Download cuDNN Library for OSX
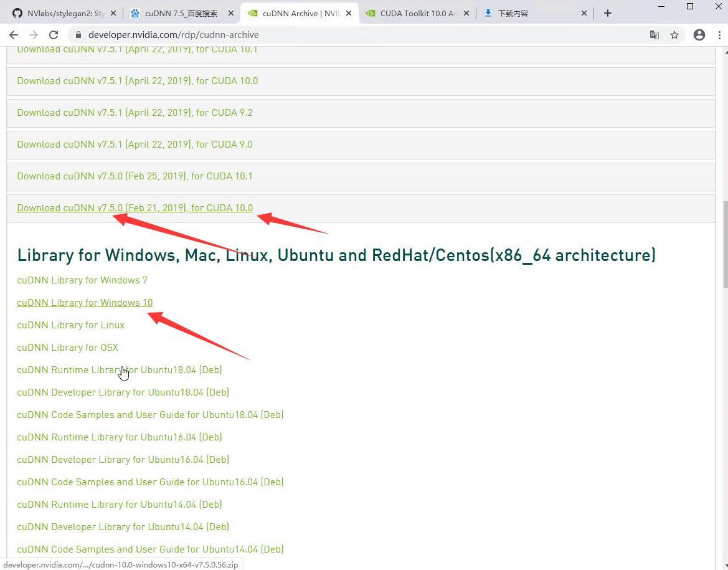728x570 pixels. click(x=68, y=348)
